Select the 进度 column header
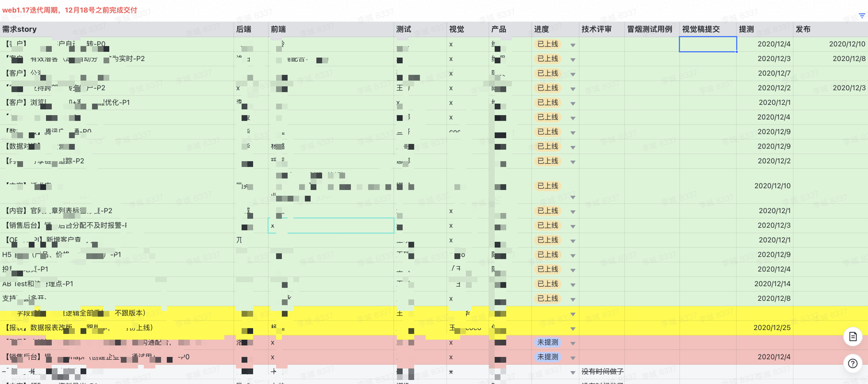 [x=541, y=29]
